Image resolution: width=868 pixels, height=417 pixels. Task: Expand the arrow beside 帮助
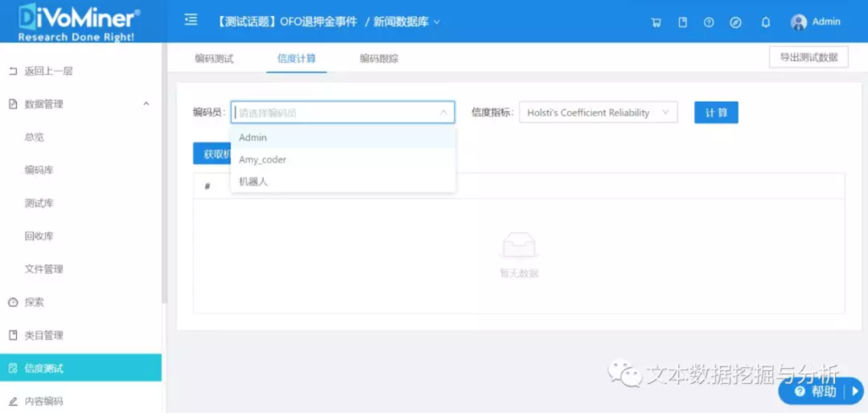point(854,392)
